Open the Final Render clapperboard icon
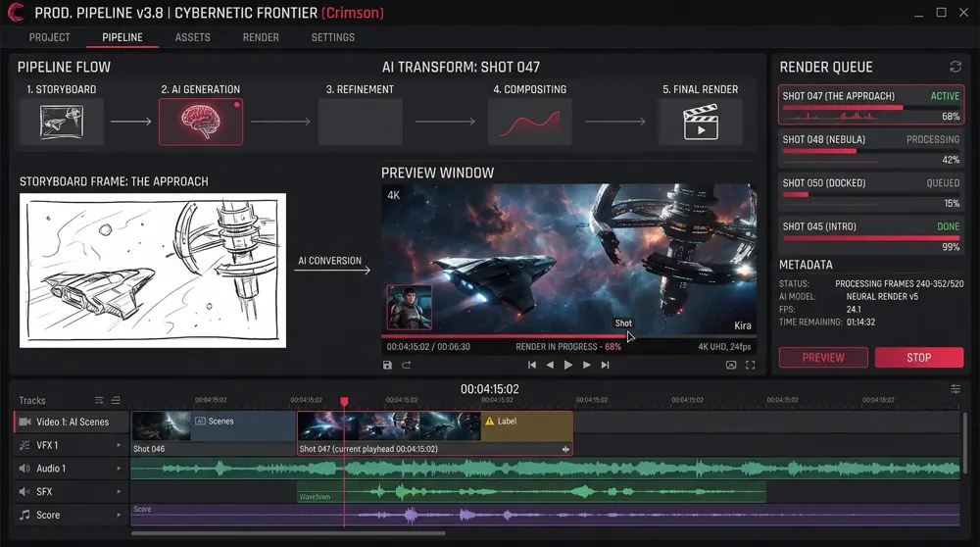The width and height of the screenshot is (980, 547). (701, 122)
